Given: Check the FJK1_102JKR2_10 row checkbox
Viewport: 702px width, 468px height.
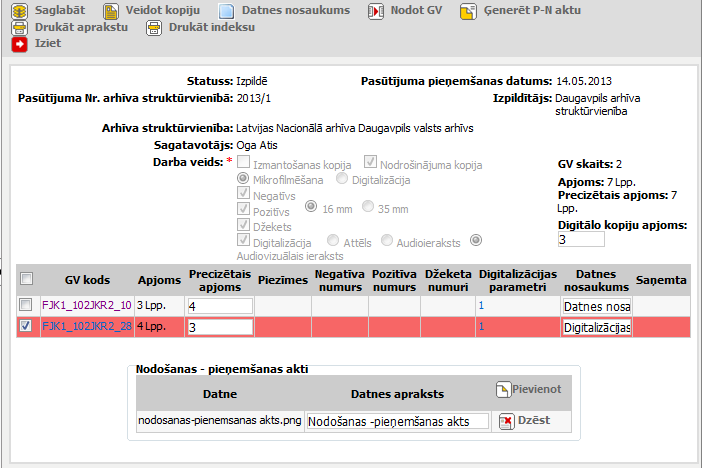Looking at the screenshot, I should pyautogui.click(x=26, y=305).
